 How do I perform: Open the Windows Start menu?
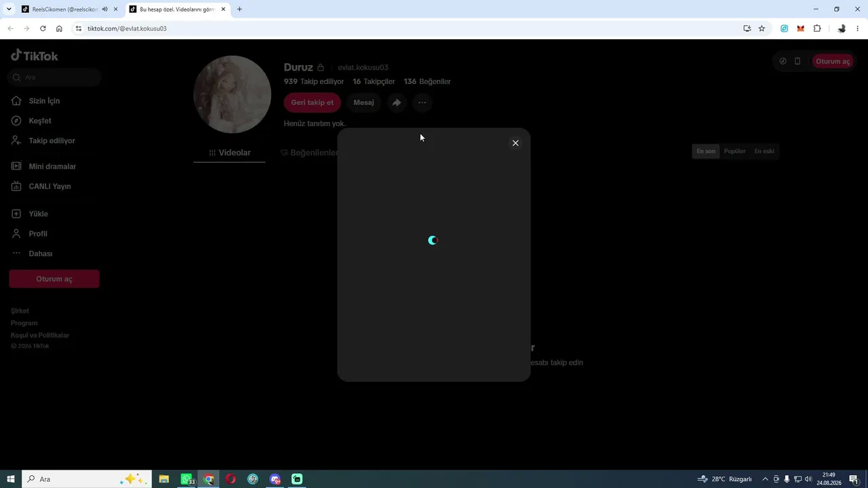11,479
